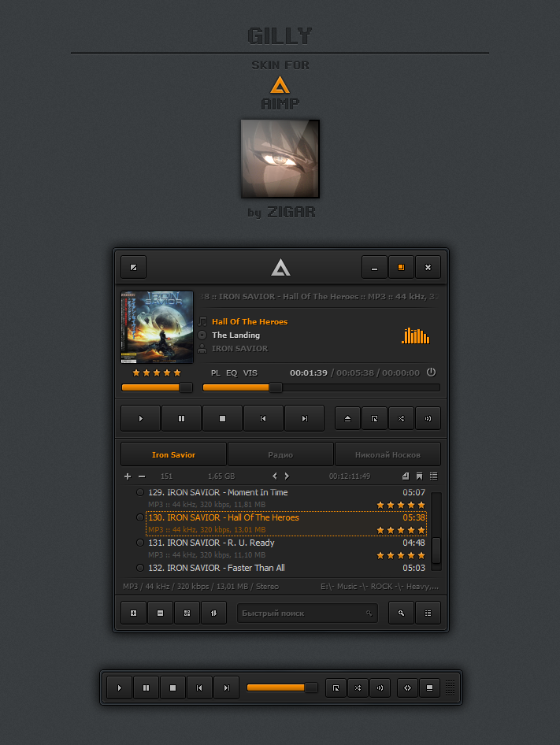This screenshot has height=745, width=560.
Task: Toggle queue circle for track 130
Action: tap(139, 517)
